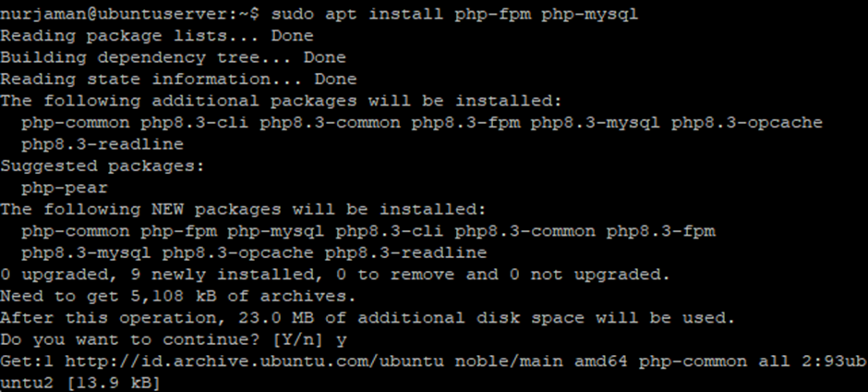868x392 pixels.
Task: Click the "Reading package lists... Done" line
Action: 157,36
